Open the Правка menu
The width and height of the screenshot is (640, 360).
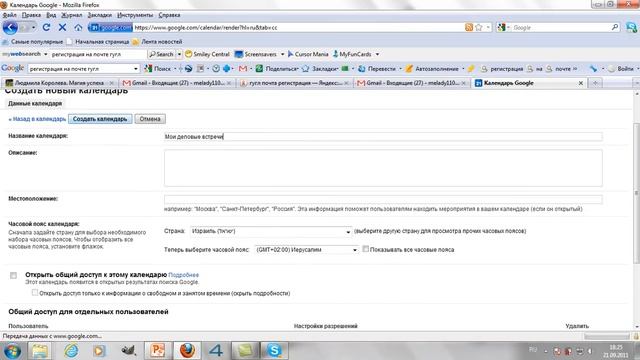pyautogui.click(x=31, y=15)
